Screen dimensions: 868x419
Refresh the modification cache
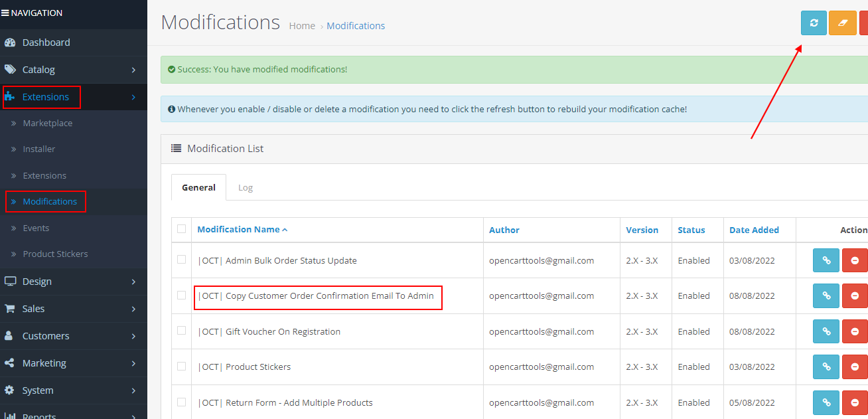click(814, 23)
